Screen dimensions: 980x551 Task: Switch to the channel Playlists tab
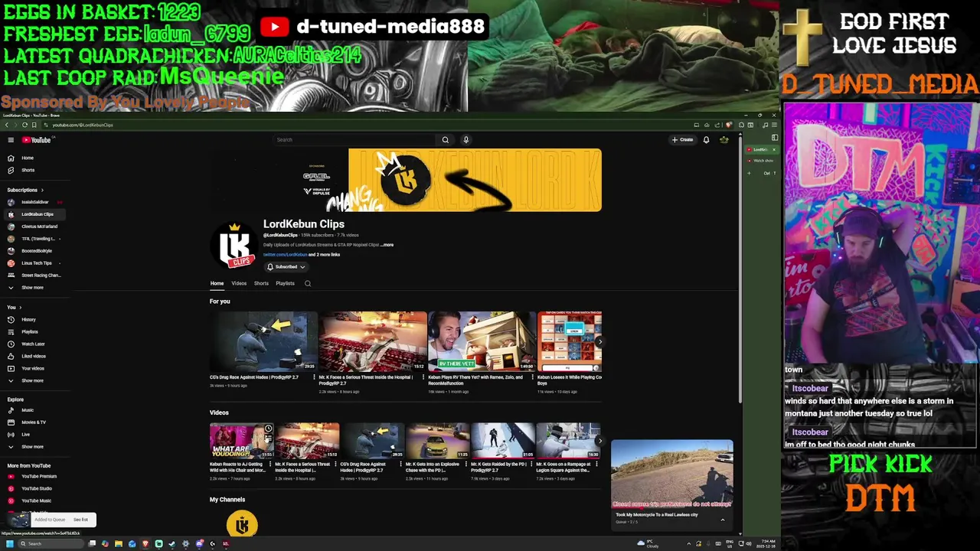point(285,283)
